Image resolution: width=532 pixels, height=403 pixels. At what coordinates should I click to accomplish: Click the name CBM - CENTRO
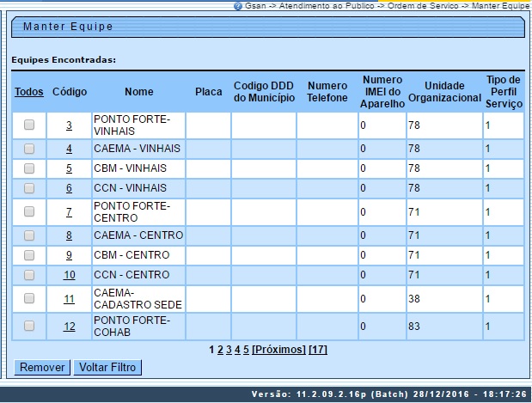click(x=131, y=255)
